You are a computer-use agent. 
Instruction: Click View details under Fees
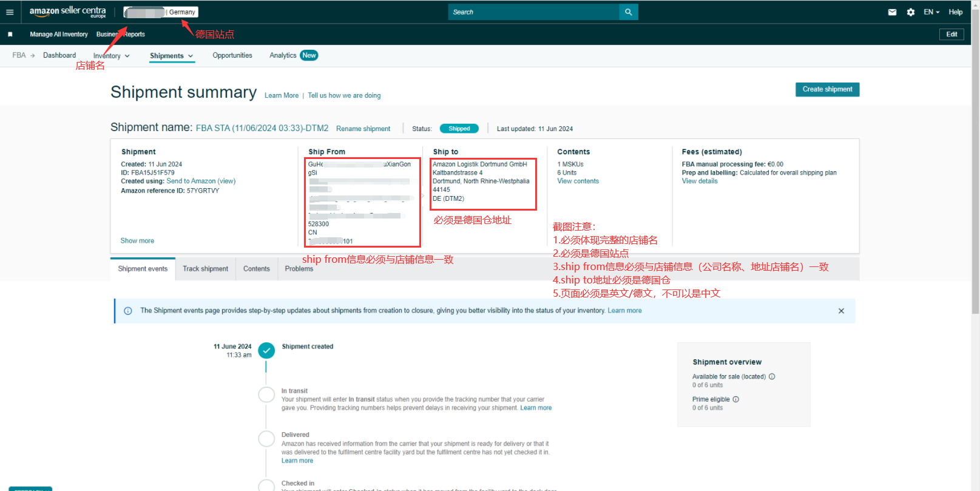pos(700,181)
